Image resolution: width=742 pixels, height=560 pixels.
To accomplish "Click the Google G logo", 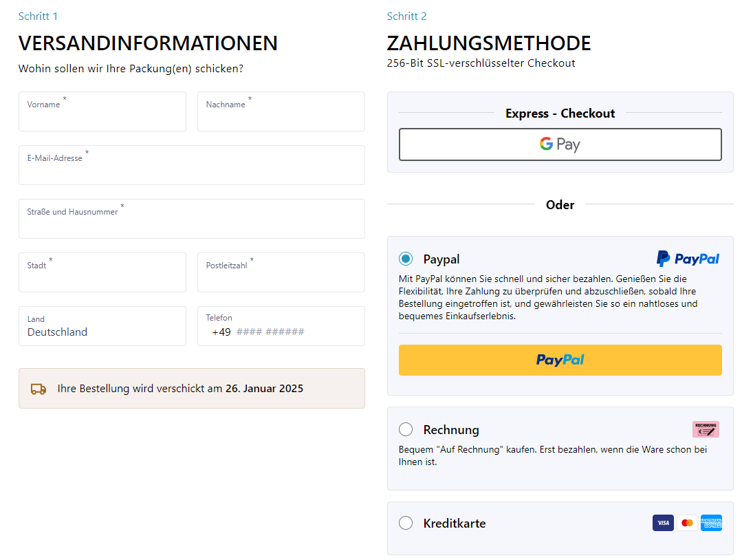I will point(546,143).
